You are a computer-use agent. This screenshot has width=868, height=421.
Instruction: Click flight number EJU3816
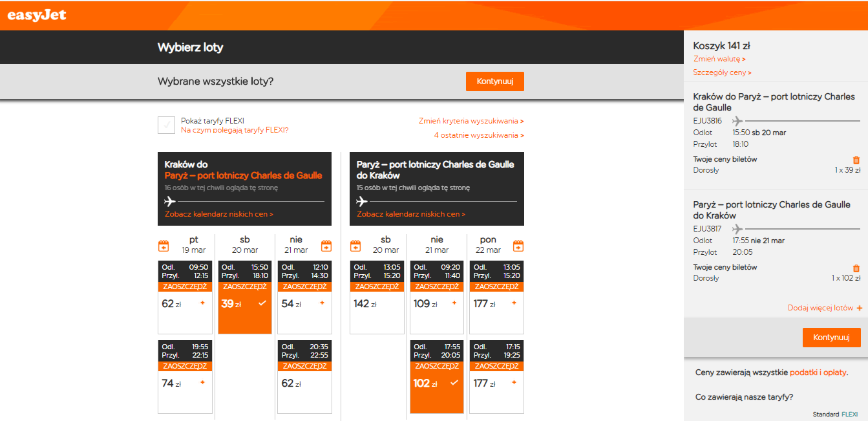pyautogui.click(x=707, y=120)
